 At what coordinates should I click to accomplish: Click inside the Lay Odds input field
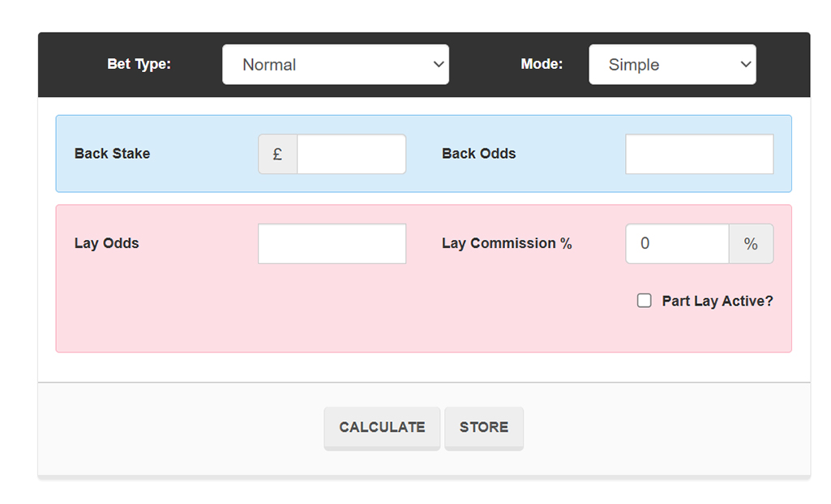(332, 243)
